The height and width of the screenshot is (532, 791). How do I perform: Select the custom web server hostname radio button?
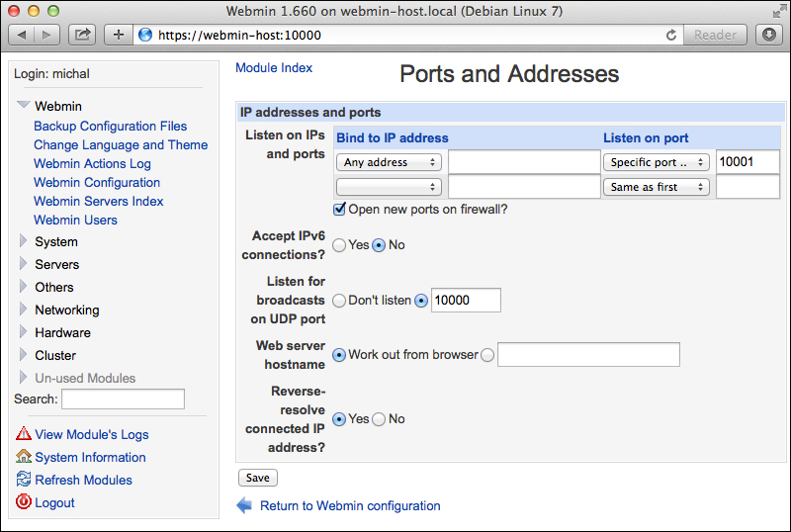coord(487,355)
